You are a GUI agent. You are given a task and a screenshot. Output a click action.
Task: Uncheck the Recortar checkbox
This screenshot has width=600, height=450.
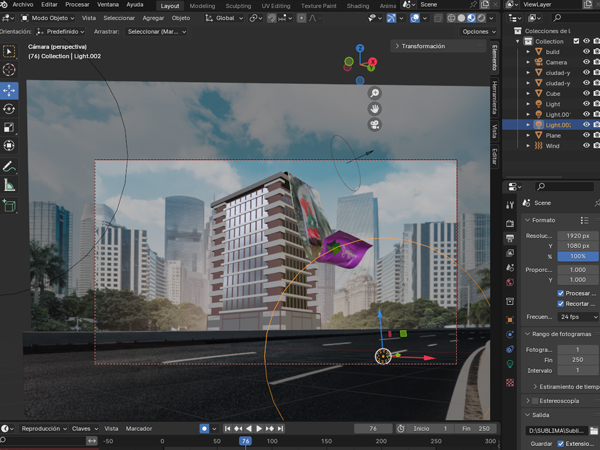coord(561,303)
